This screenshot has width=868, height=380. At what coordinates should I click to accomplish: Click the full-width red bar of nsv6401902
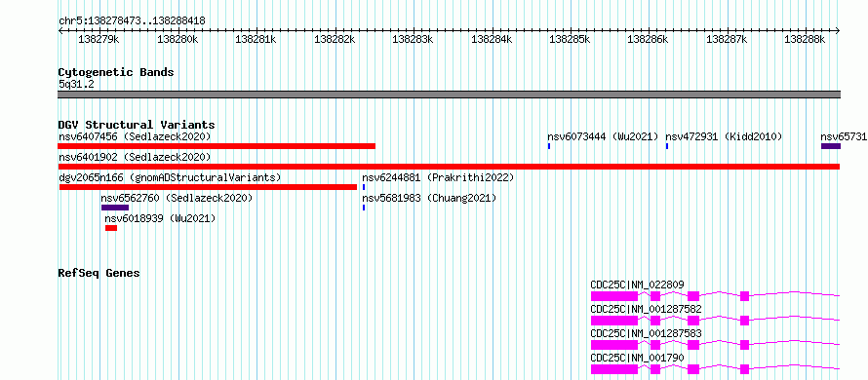pos(449,167)
